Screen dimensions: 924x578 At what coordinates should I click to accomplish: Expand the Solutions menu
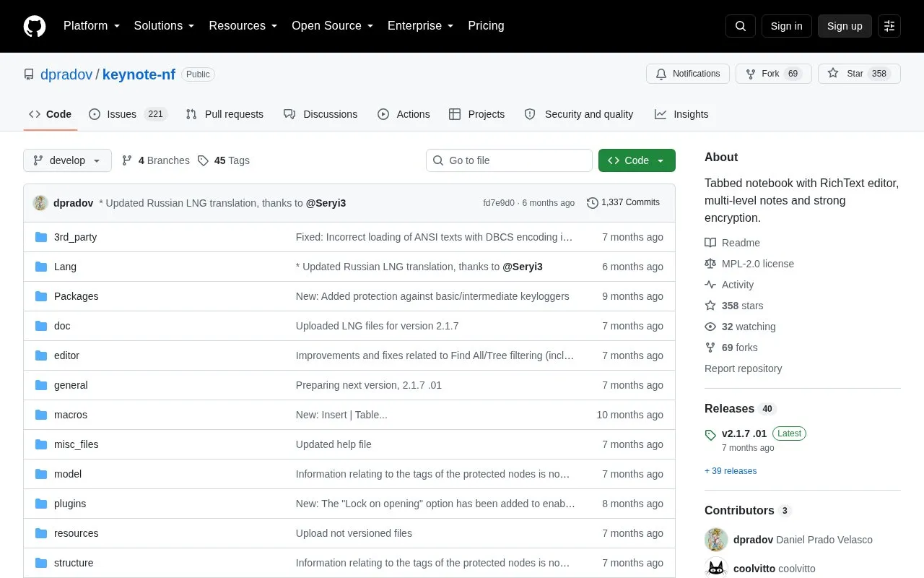(164, 26)
